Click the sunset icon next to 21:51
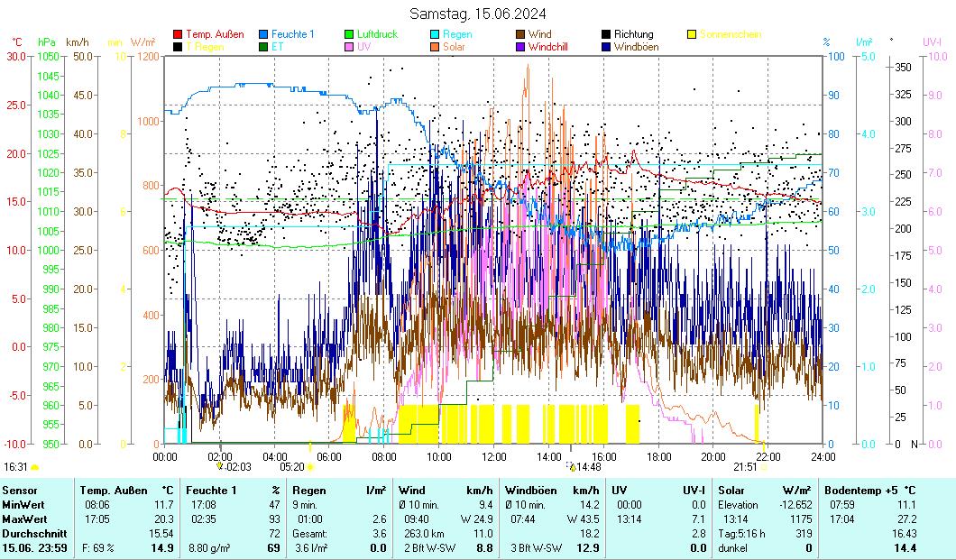Viewport: 956px width, 560px height. pyautogui.click(x=763, y=467)
